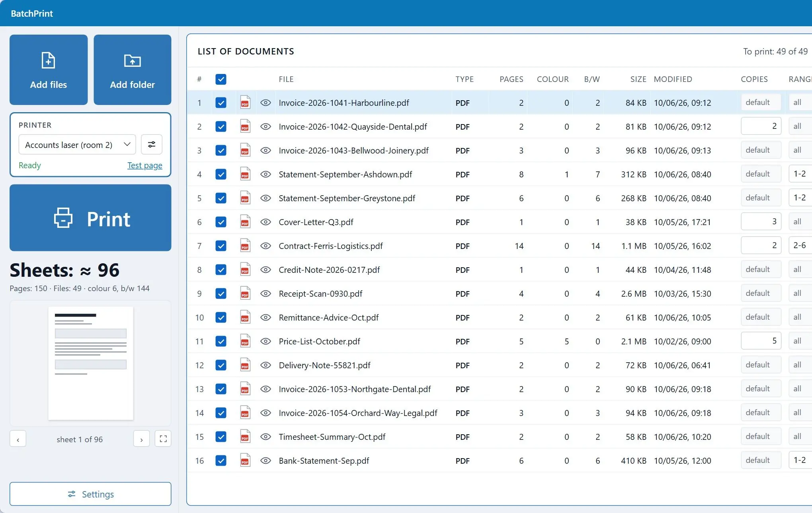Click the Add folder button
The image size is (812, 513).
pyautogui.click(x=133, y=70)
